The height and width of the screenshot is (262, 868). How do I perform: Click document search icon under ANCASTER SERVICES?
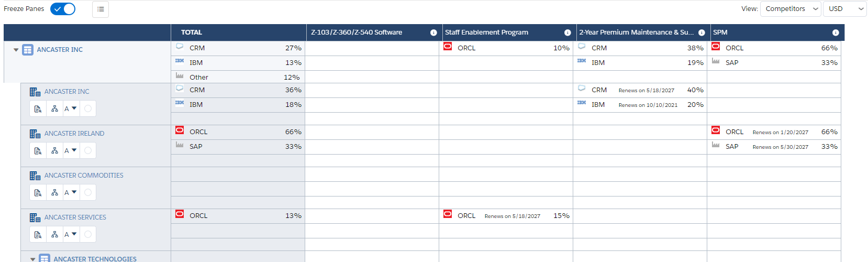coord(38,235)
